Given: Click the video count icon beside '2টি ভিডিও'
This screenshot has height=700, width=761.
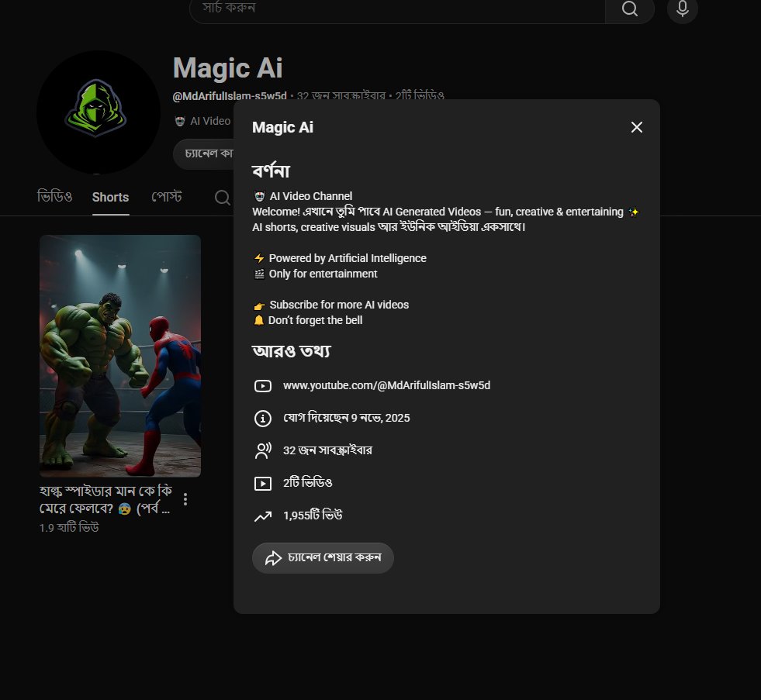Looking at the screenshot, I should 263,483.
